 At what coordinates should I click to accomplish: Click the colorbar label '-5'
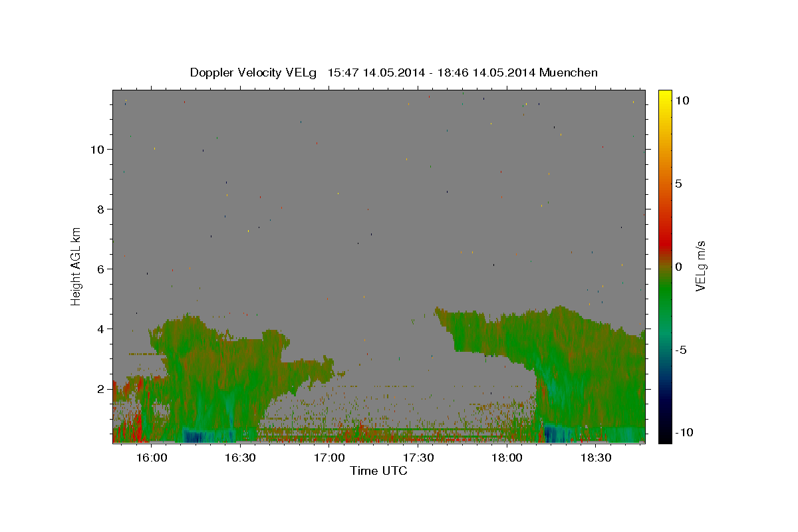tap(682, 350)
